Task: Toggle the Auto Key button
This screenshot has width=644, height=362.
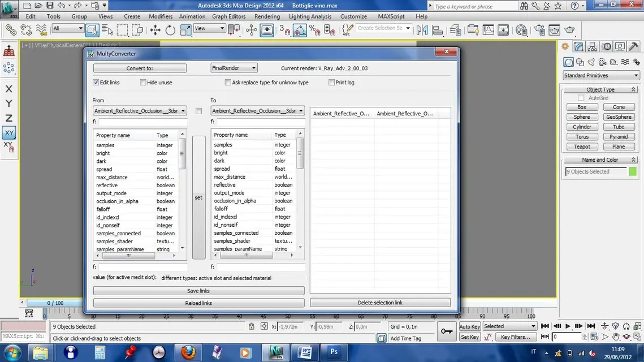Action: 469,327
